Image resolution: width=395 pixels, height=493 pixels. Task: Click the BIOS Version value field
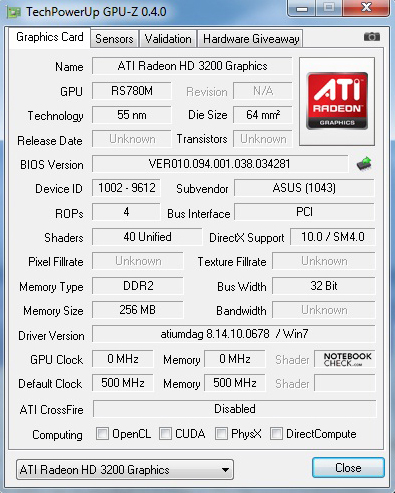pyautogui.click(x=220, y=164)
